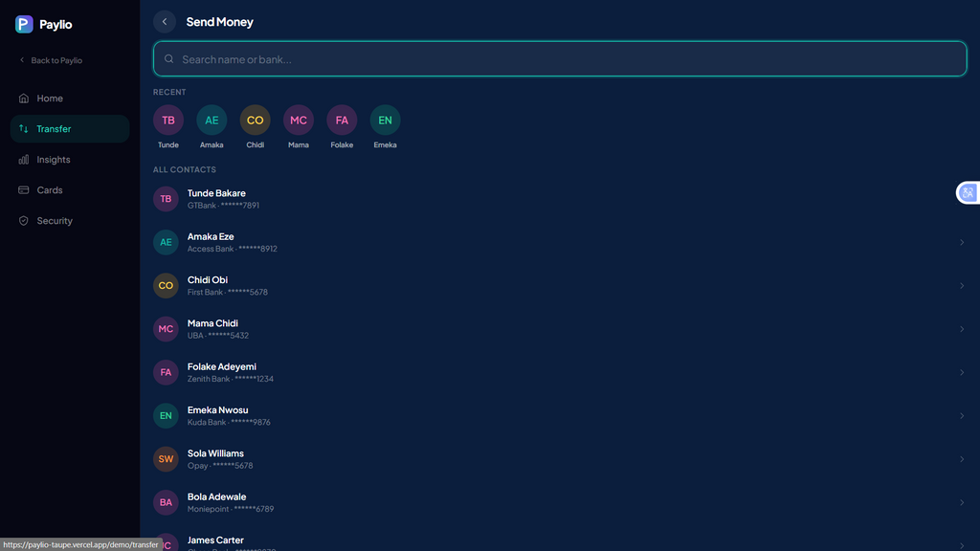This screenshot has height=551, width=980.
Task: Click the AE avatar in Amaka Eze row
Action: [x=166, y=242]
